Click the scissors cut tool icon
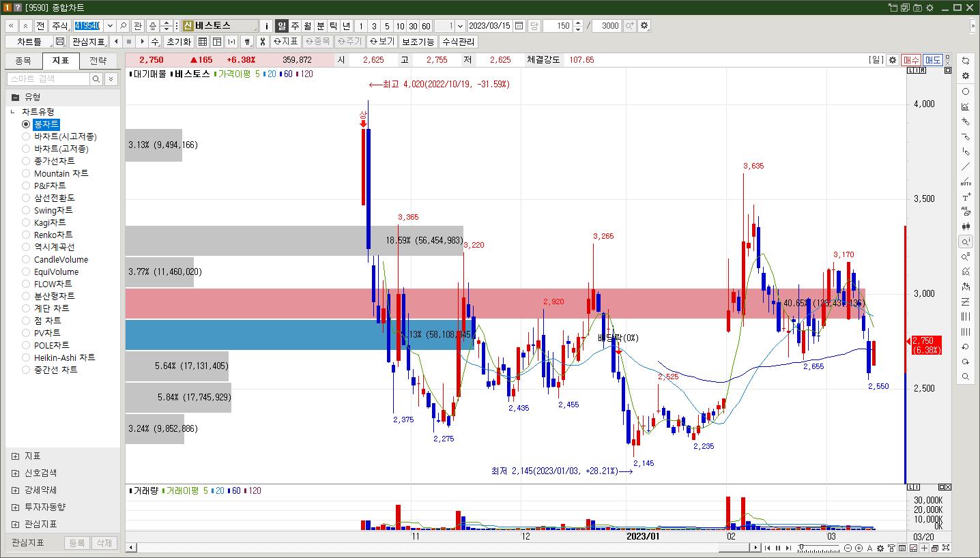Viewport: 980px width, 558px height. pyautogui.click(x=261, y=42)
